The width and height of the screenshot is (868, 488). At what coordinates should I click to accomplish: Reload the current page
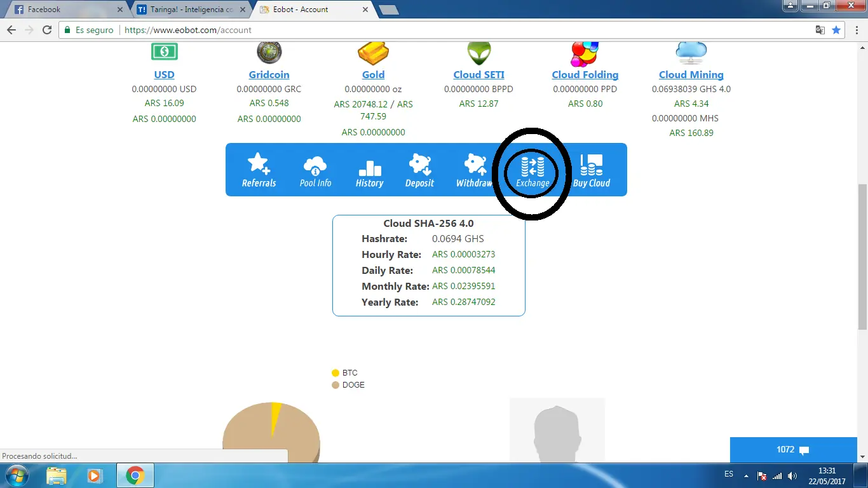[47, 30]
